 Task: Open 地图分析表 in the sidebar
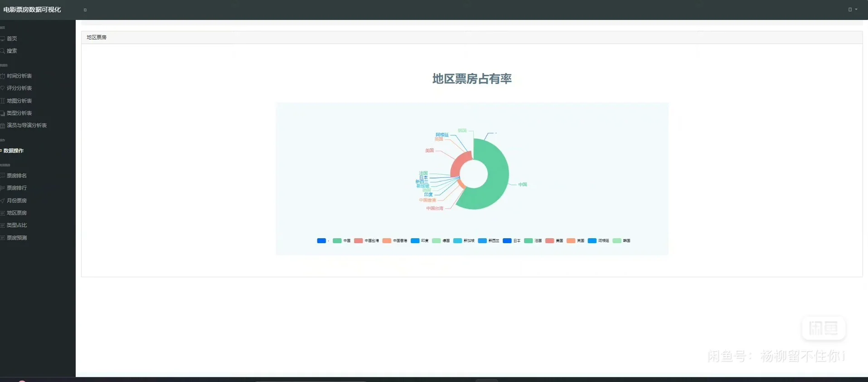coord(19,101)
